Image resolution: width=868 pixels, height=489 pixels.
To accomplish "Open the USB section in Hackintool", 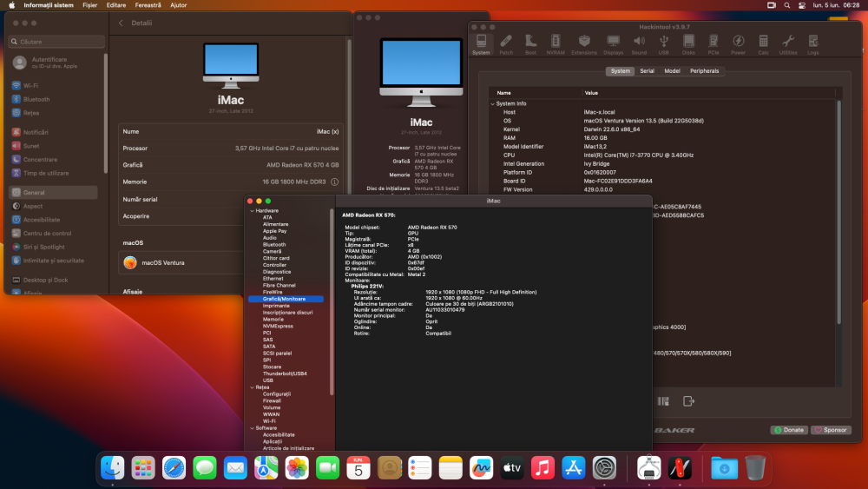I will (x=663, y=44).
